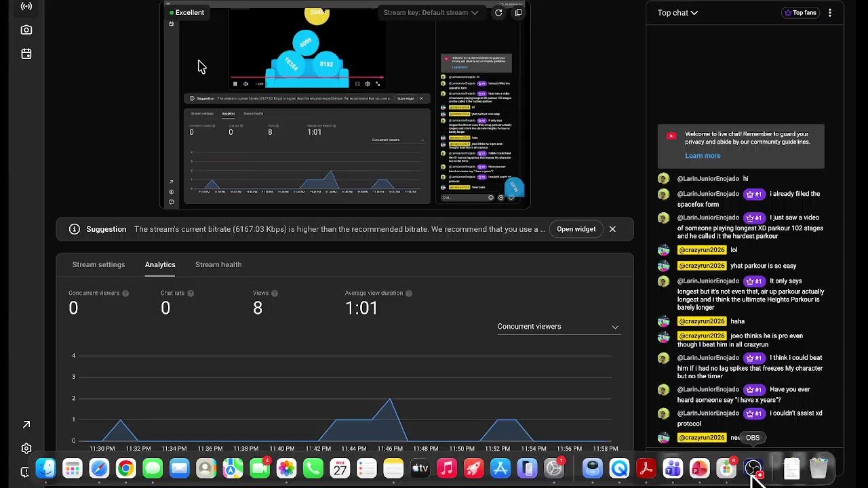The height and width of the screenshot is (488, 868).
Task: Click the Views count value 8
Action: tap(258, 308)
